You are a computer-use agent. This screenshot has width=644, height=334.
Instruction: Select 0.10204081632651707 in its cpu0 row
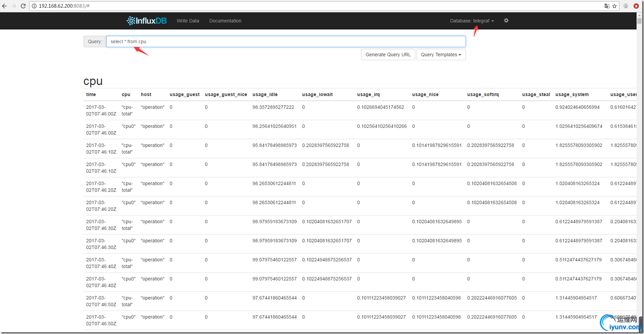(327, 241)
